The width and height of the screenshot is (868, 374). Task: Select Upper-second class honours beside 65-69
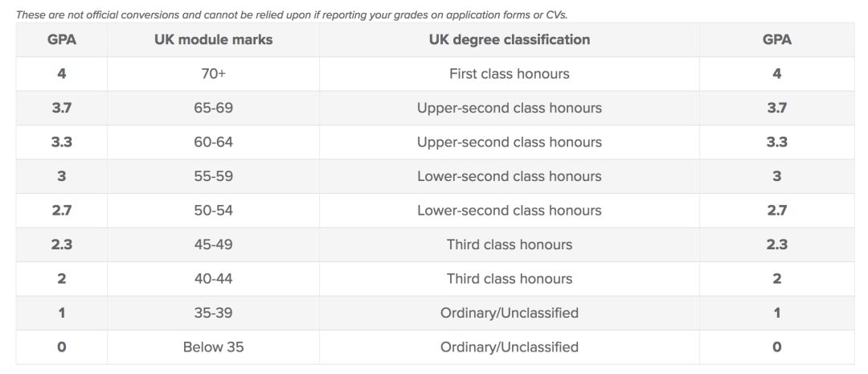point(509,108)
